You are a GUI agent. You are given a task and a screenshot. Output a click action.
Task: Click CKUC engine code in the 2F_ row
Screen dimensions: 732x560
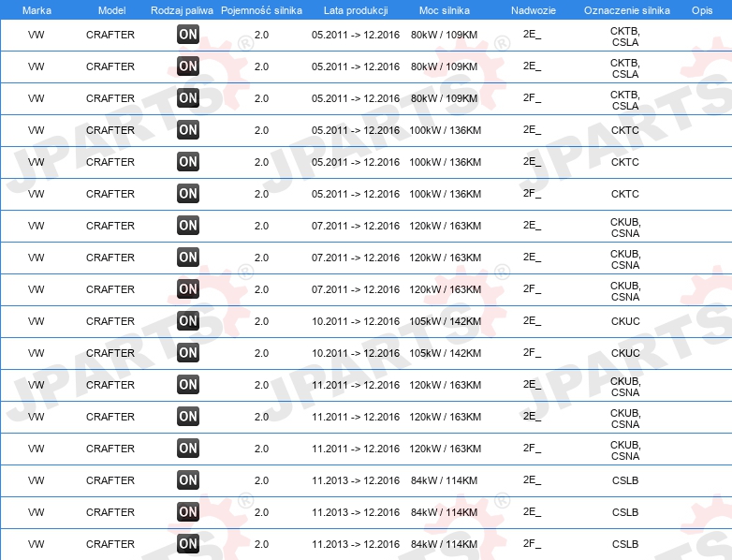click(x=625, y=353)
